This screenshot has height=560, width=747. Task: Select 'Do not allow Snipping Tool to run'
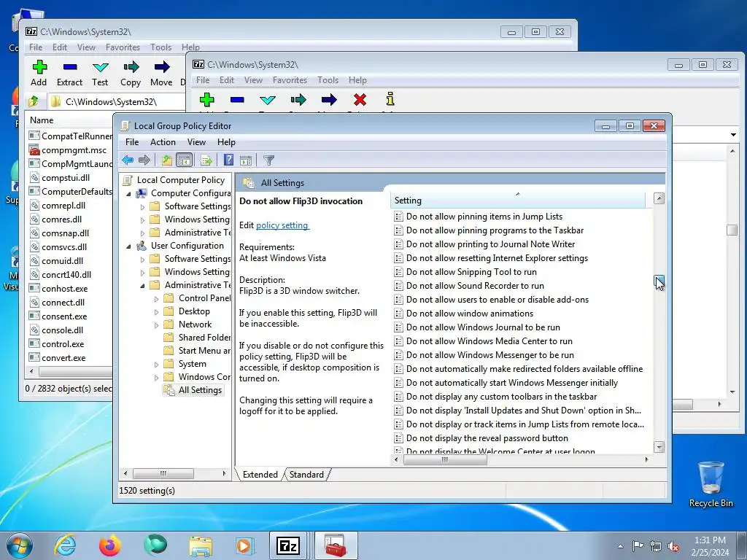coord(471,272)
